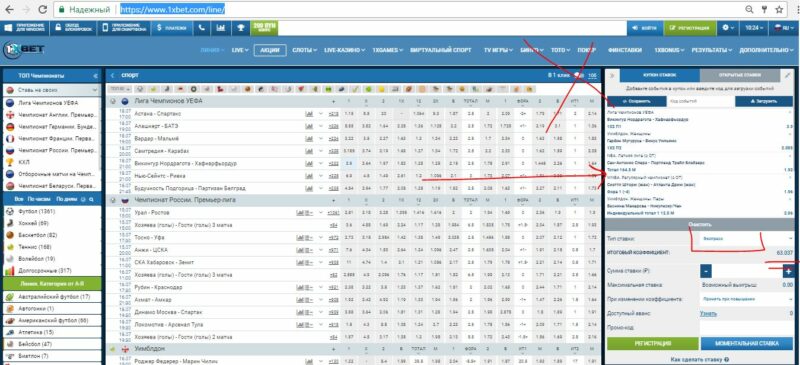This screenshot has height=365, width=800.
Task: Open the Результаты menu
Action: 711,51
